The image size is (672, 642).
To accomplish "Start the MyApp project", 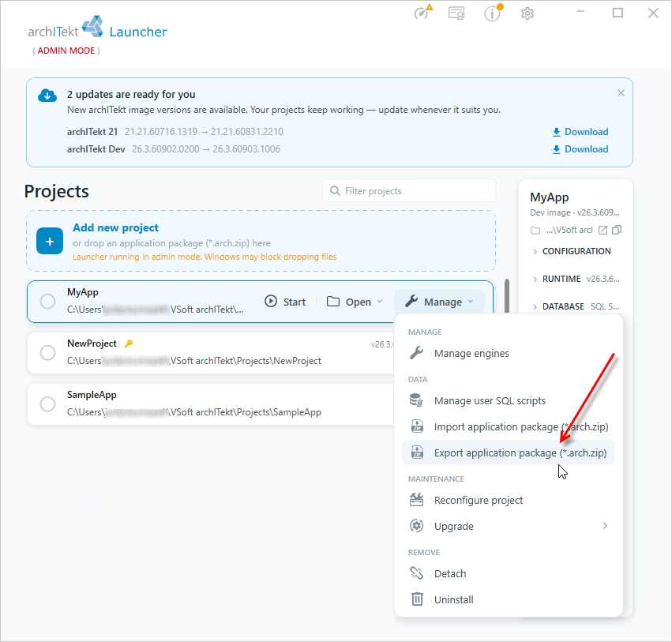I will (285, 302).
